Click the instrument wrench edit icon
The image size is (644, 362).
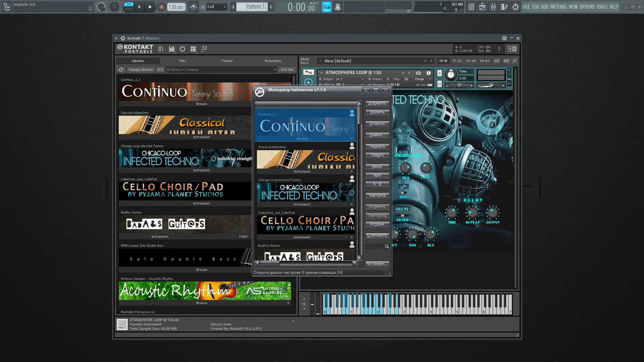point(308,72)
